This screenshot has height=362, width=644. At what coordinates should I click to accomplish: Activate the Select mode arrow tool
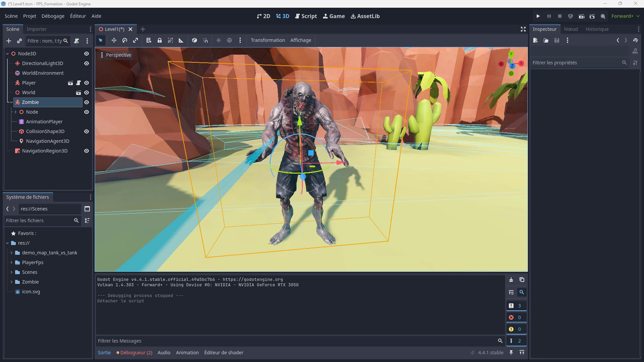(100, 40)
